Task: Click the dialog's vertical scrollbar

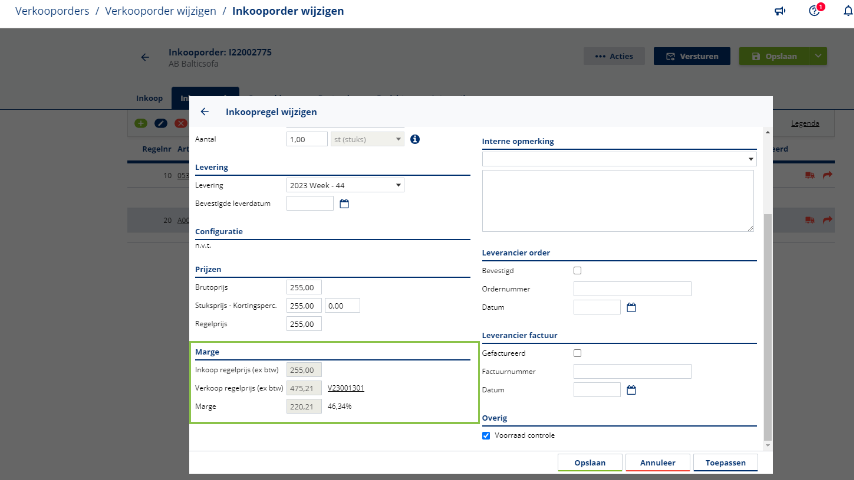Action: pos(767,300)
